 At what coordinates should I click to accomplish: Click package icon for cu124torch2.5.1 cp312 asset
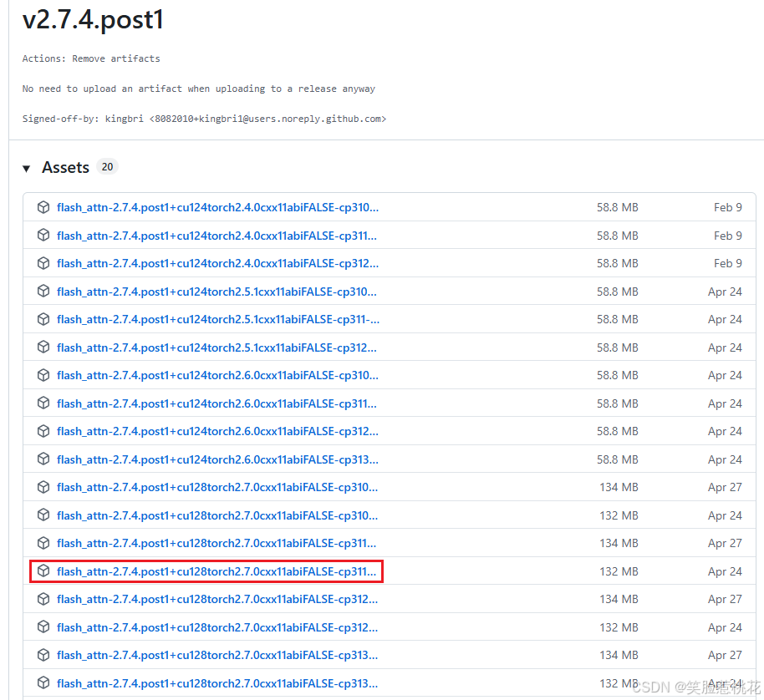point(43,347)
